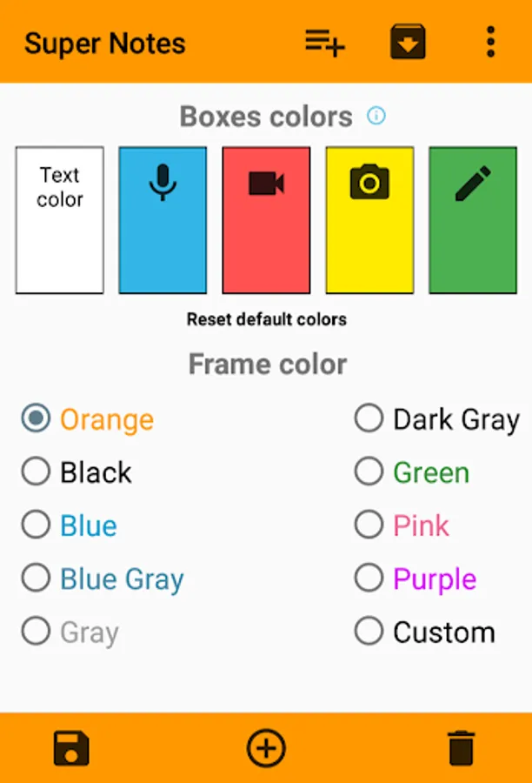Select the Purple frame color
Image resolution: width=532 pixels, height=783 pixels.
pos(369,579)
